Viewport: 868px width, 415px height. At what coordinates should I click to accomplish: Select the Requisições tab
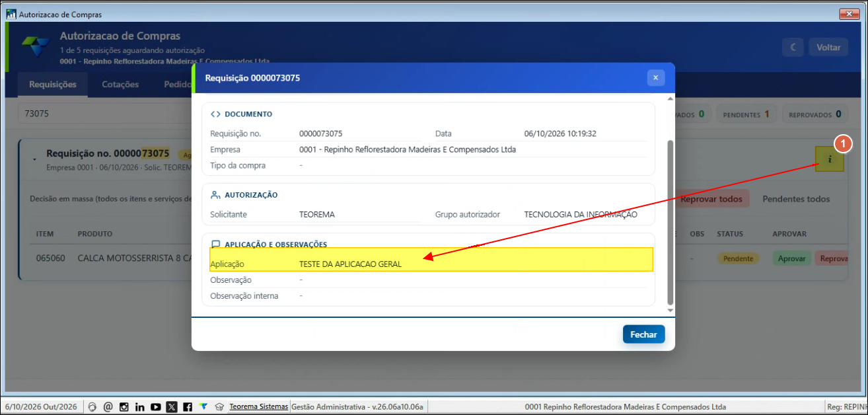[x=53, y=85]
